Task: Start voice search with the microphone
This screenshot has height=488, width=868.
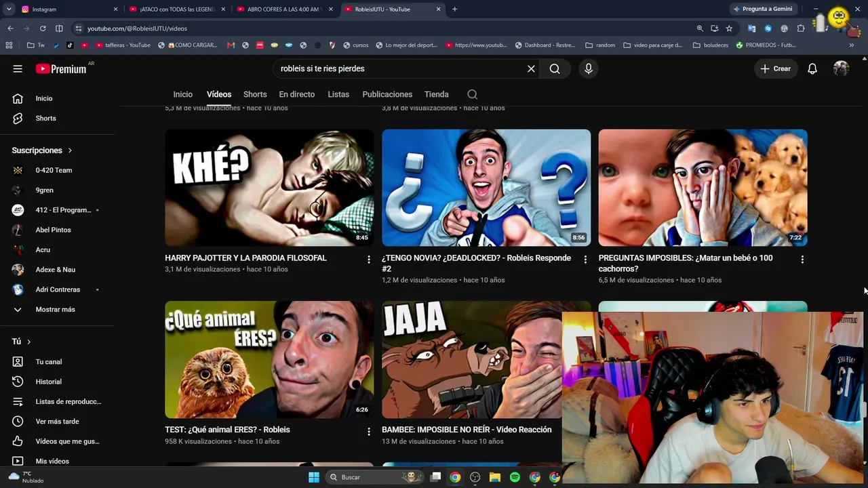Action: click(589, 68)
